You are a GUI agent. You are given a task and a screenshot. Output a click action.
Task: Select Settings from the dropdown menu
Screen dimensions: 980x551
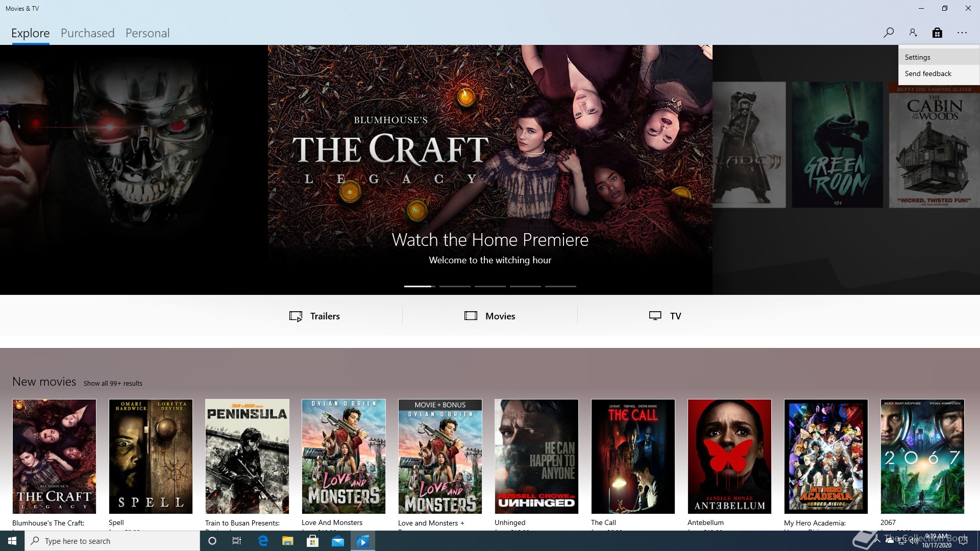(939, 57)
